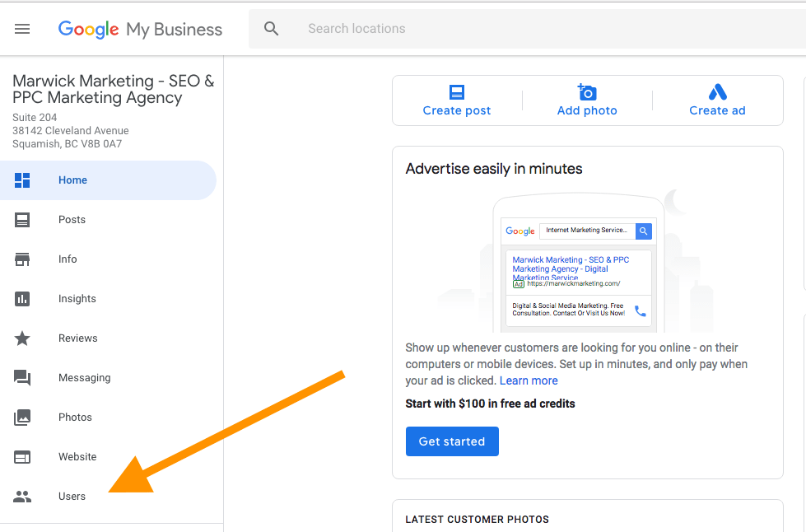Image resolution: width=806 pixels, height=532 pixels.
Task: Click the Insights bar chart icon
Action: (22, 299)
